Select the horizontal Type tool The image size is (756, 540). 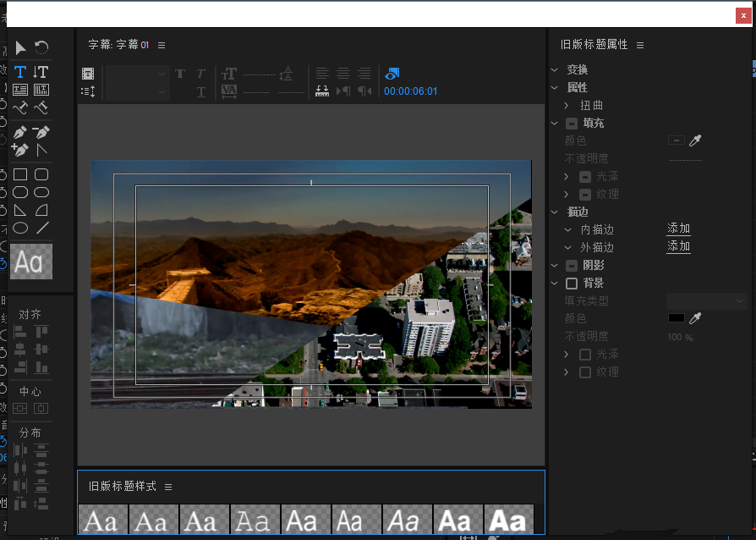20,72
